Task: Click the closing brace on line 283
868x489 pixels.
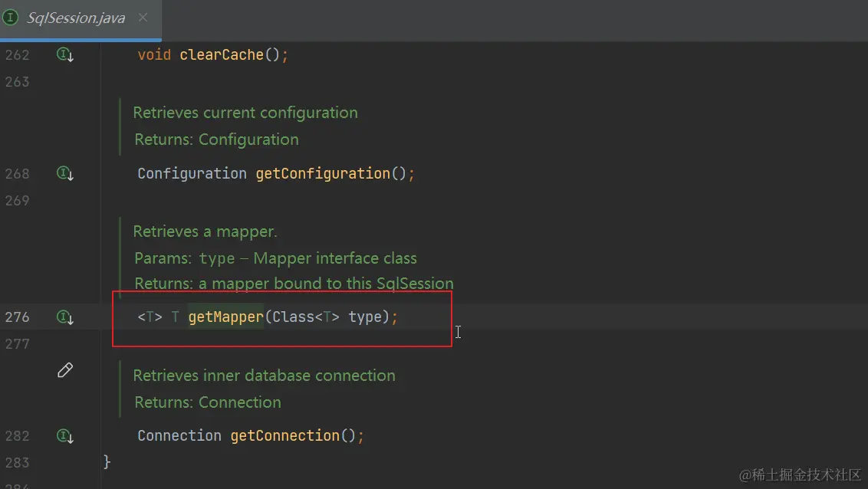Action: 107,461
